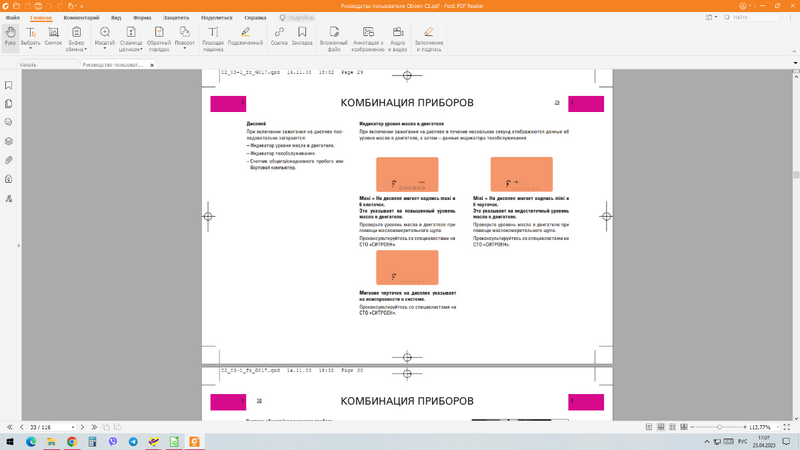The width and height of the screenshot is (800, 450).
Task: Open the Комментарий ribbon tab
Action: click(81, 18)
